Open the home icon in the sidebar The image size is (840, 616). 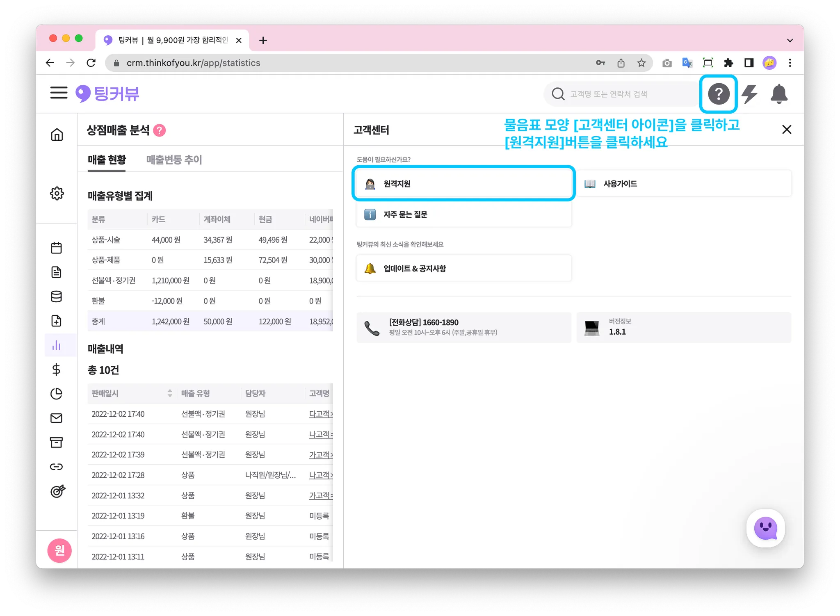[57, 135]
